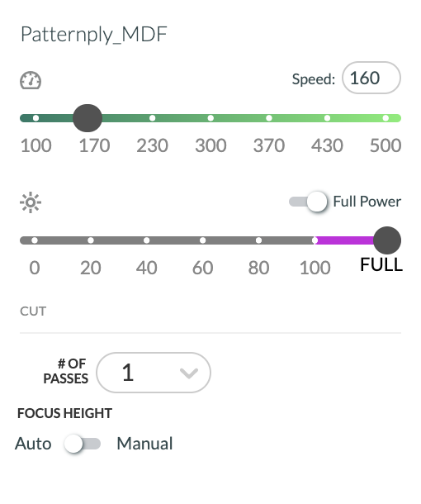This screenshot has height=504, width=421.
Task: Click the CUT section label
Action: pyautogui.click(x=33, y=311)
